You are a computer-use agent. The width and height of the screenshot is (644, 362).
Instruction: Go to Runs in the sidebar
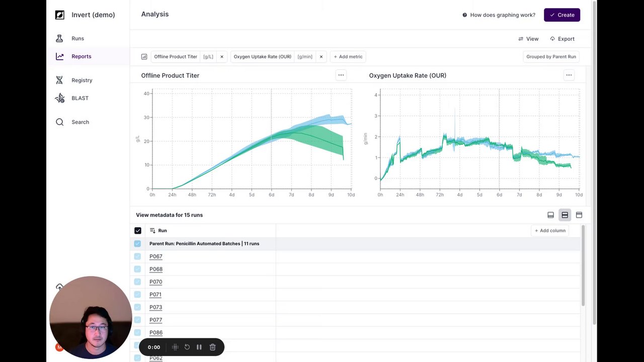pos(77,39)
